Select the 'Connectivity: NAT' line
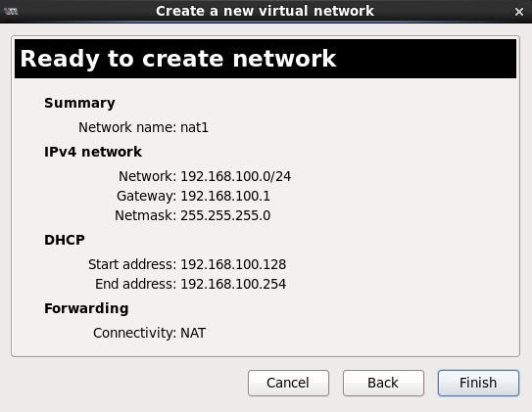Screen dimensions: 532x412 click(x=150, y=333)
